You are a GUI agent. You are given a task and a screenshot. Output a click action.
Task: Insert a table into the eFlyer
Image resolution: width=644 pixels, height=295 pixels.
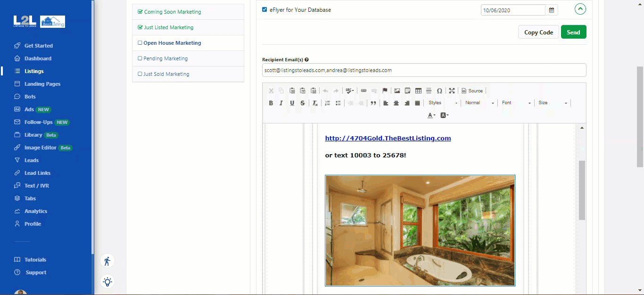tap(418, 90)
